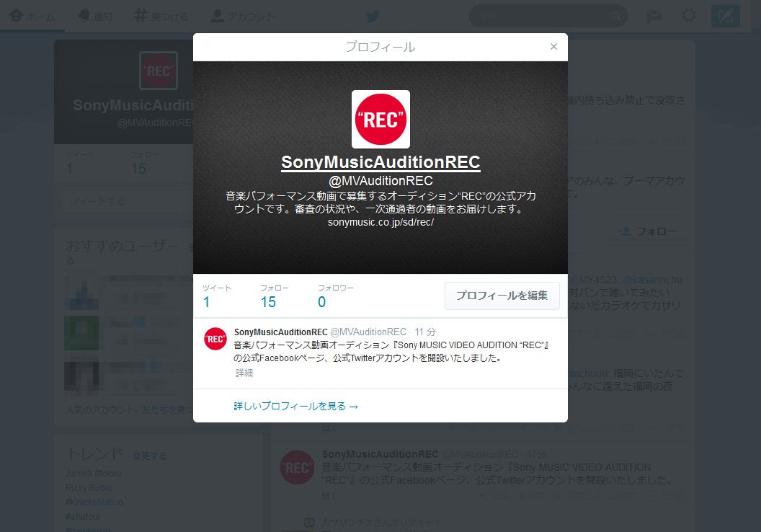Click the @MVAuditionREC handle in dialog header

pyautogui.click(x=380, y=181)
